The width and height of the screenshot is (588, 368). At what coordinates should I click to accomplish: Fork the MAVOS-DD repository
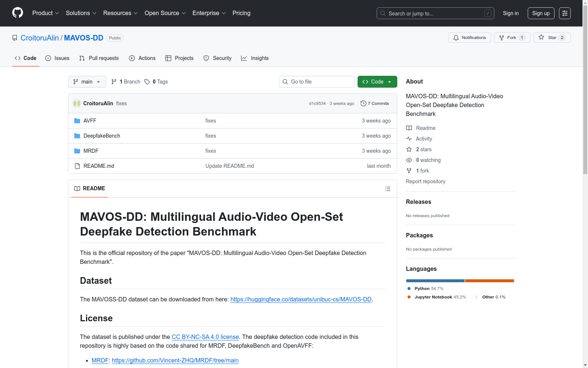tap(512, 38)
